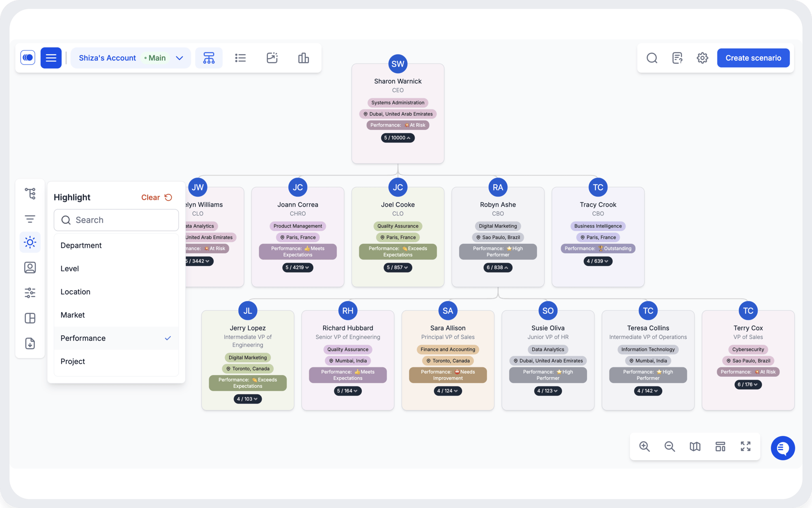812x508 pixels.
Task: Open the person profile sidebar icon
Action: point(30,267)
